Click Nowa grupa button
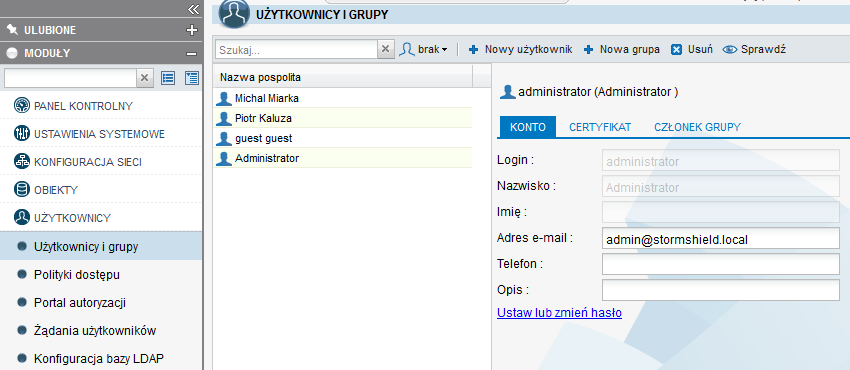This screenshot has height=370, width=850. (622, 49)
